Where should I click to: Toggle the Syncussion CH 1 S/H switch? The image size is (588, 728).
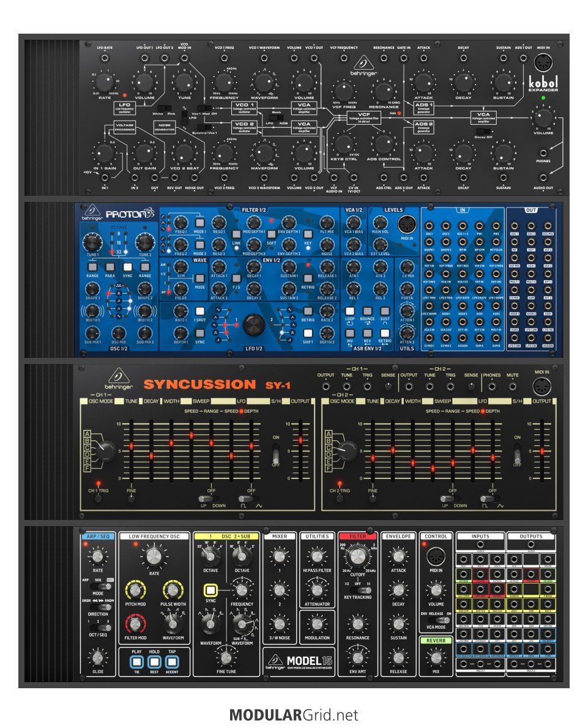tap(276, 453)
